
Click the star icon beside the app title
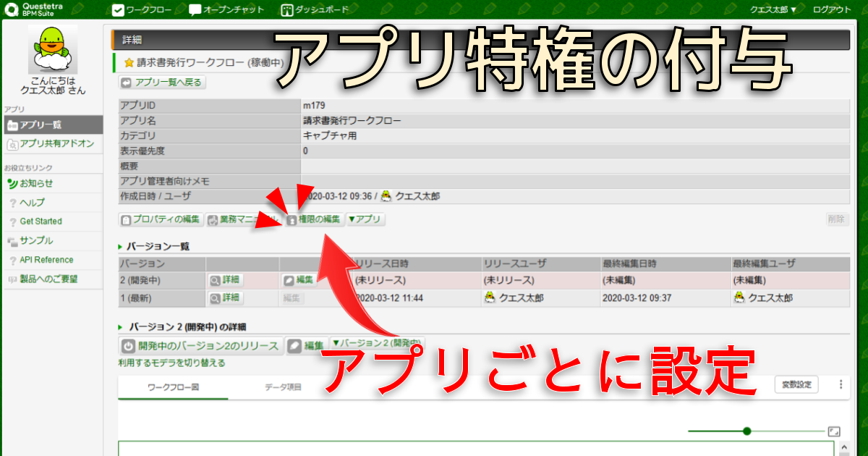click(129, 63)
